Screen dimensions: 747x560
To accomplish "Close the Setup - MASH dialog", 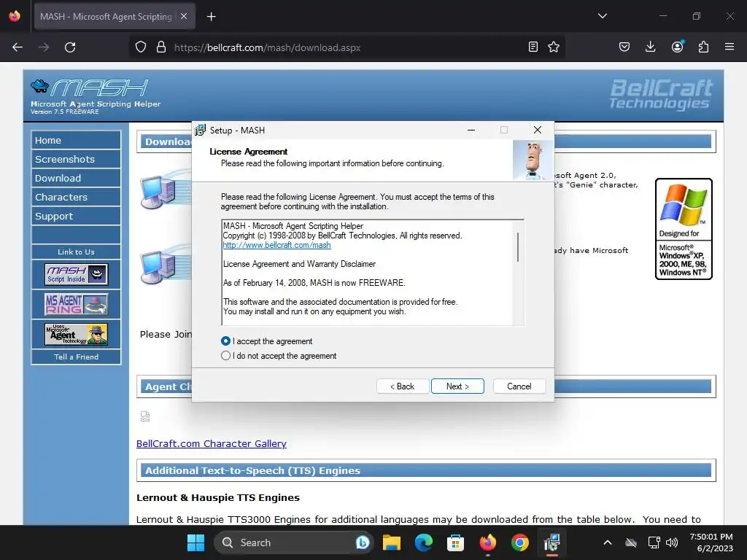I will pos(538,130).
